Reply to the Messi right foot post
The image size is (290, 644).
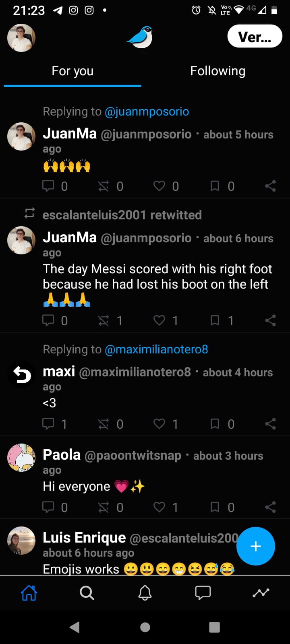click(49, 320)
